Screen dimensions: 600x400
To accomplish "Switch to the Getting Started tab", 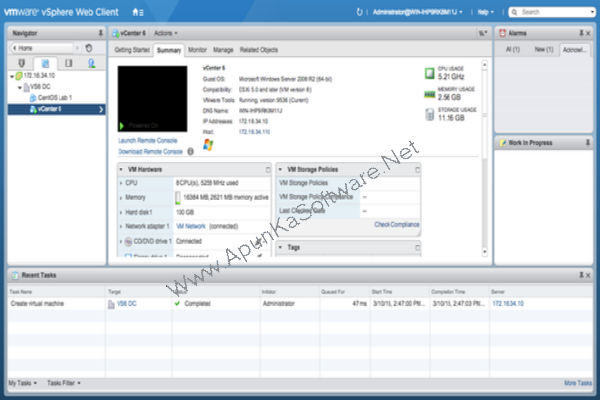I will [132, 50].
